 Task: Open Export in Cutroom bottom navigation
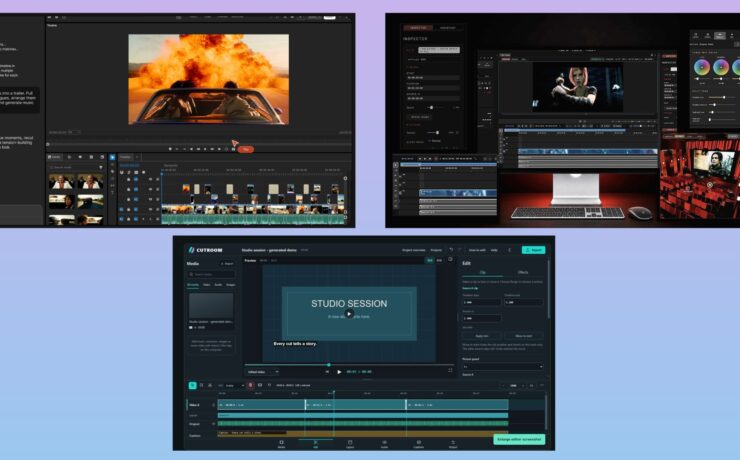coord(453,444)
